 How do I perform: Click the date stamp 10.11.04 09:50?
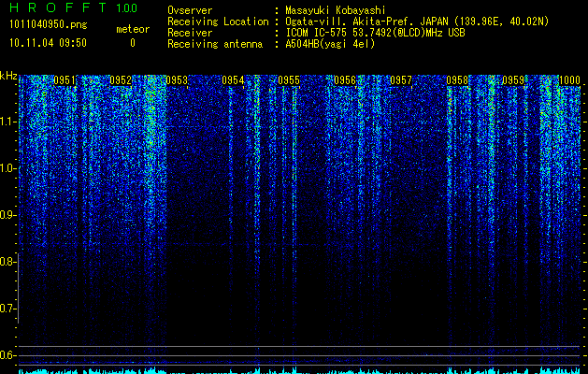click(48, 43)
